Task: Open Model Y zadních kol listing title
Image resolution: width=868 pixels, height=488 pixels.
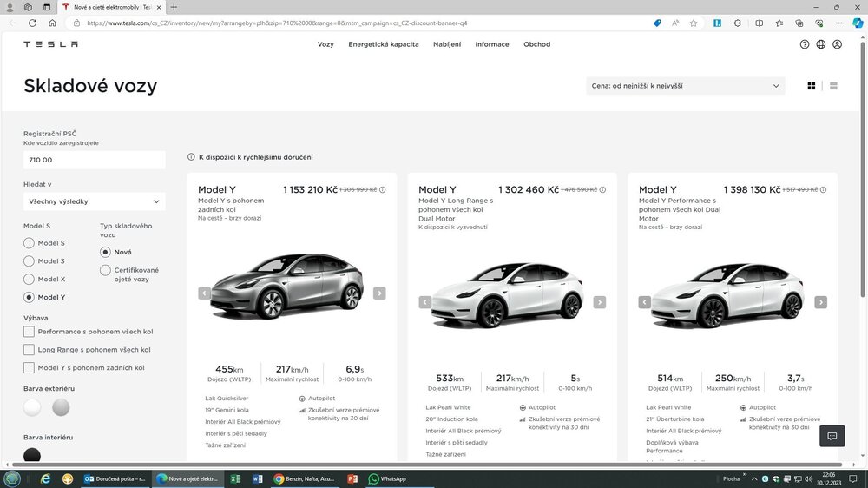Action: (x=217, y=190)
